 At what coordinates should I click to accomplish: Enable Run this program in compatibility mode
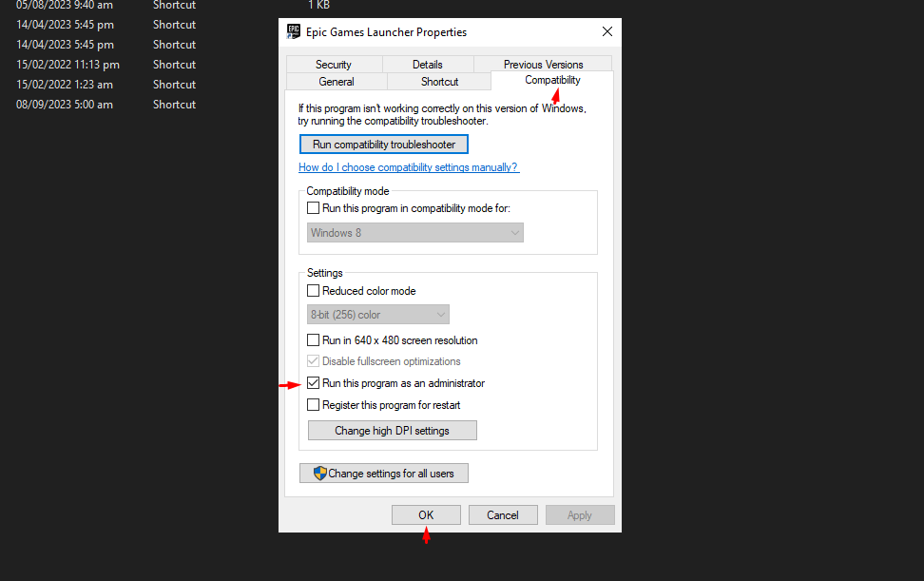314,208
